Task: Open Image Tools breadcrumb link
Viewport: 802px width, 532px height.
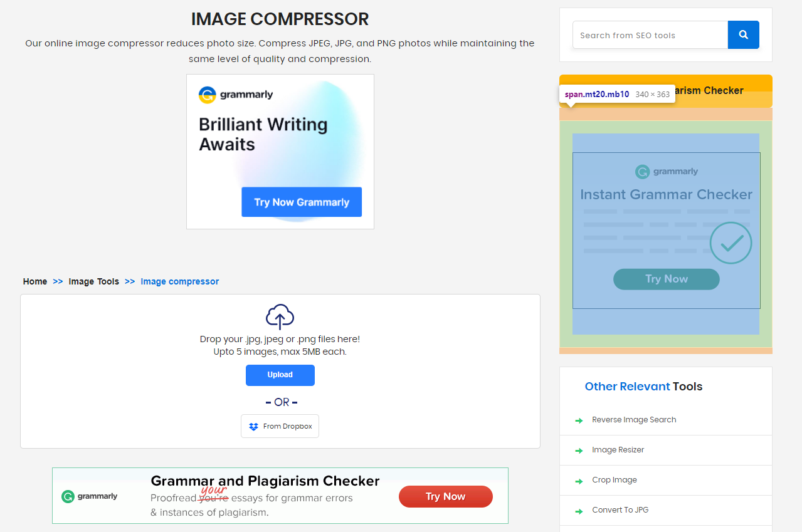Action: pyautogui.click(x=93, y=281)
